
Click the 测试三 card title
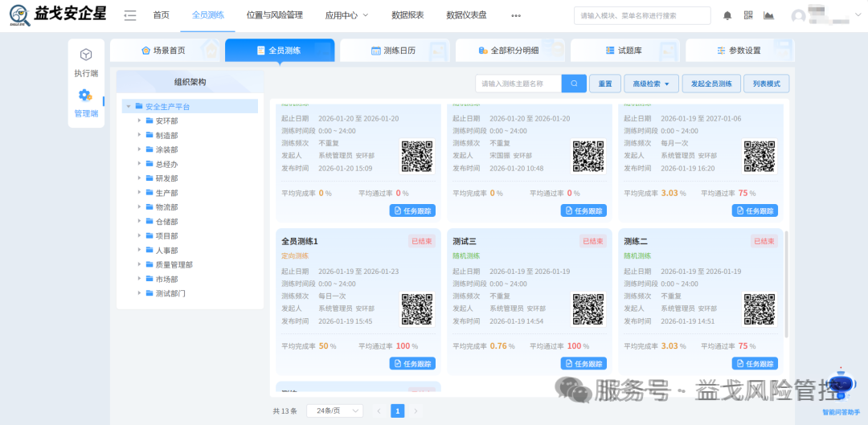[x=464, y=241]
